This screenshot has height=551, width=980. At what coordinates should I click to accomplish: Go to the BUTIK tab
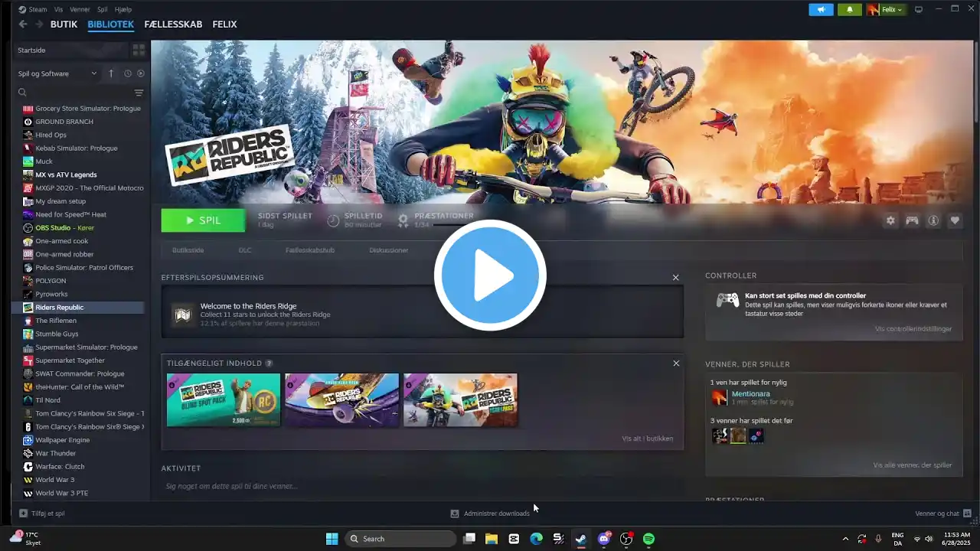[64, 24]
